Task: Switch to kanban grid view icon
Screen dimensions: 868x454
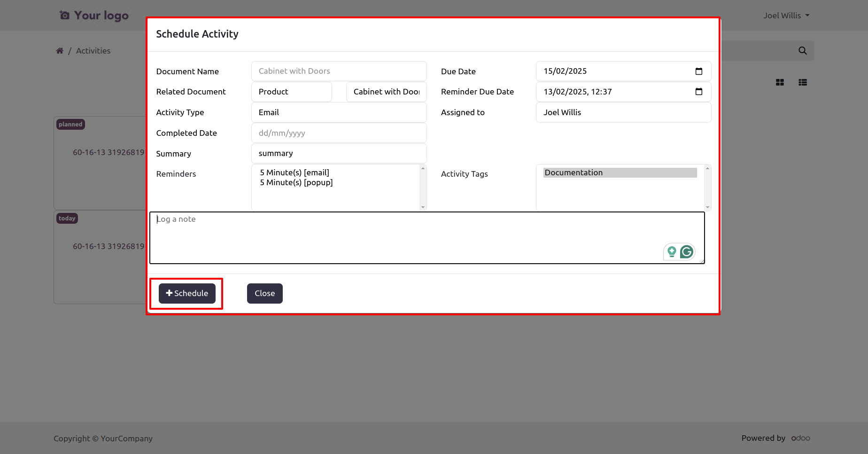Action: click(x=780, y=82)
